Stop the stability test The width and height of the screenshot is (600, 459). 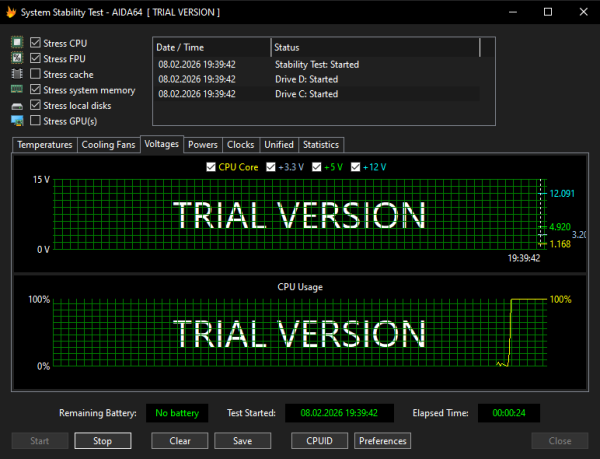(103, 441)
